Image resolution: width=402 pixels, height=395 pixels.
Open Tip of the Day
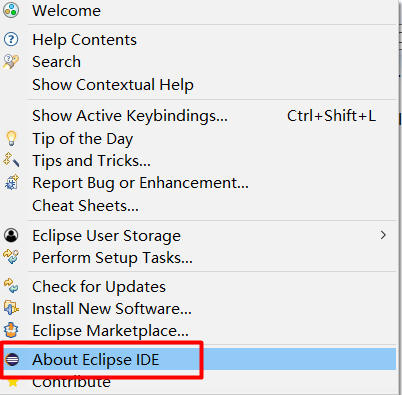[82, 139]
